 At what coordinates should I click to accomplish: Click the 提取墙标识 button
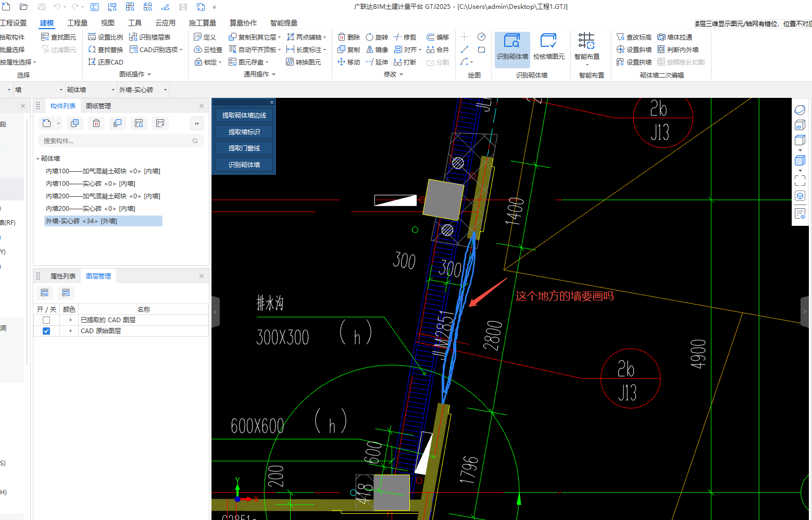point(244,132)
